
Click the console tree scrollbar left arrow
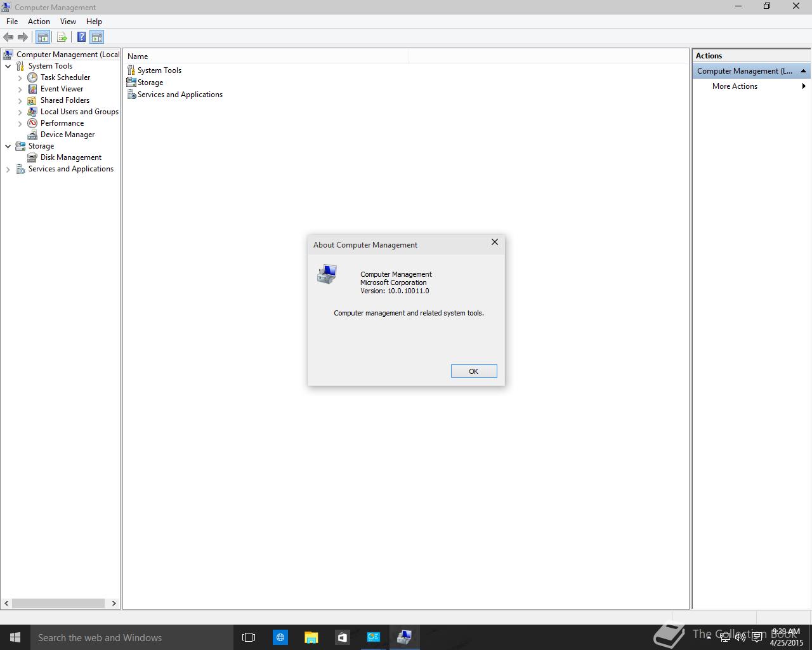point(7,604)
